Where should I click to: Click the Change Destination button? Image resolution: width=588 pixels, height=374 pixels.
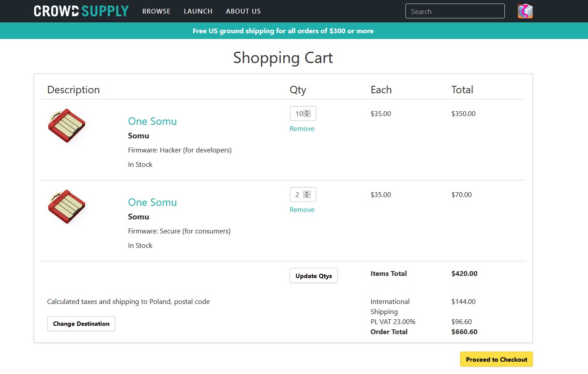coord(81,324)
